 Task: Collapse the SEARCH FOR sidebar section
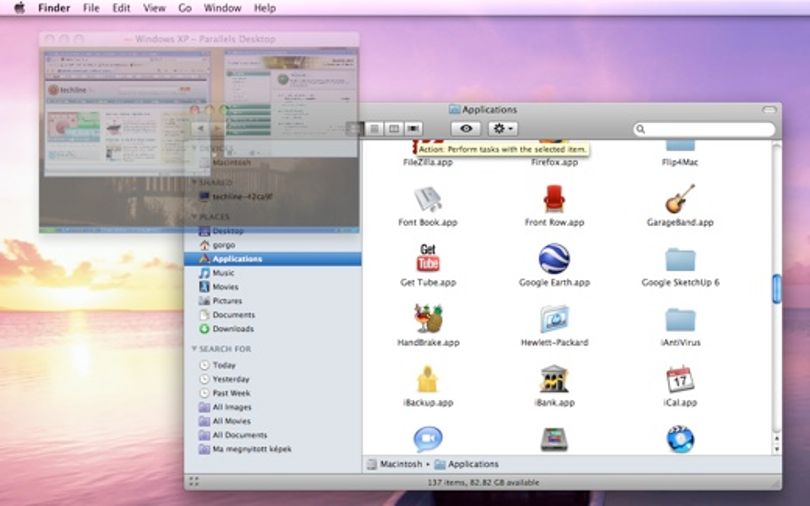(194, 349)
